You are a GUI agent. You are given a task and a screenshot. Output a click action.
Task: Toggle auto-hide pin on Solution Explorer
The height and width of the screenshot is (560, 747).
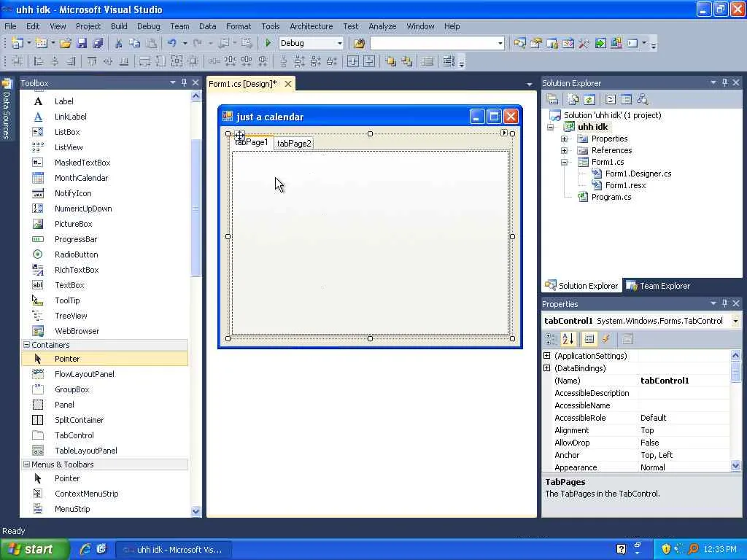(x=724, y=83)
